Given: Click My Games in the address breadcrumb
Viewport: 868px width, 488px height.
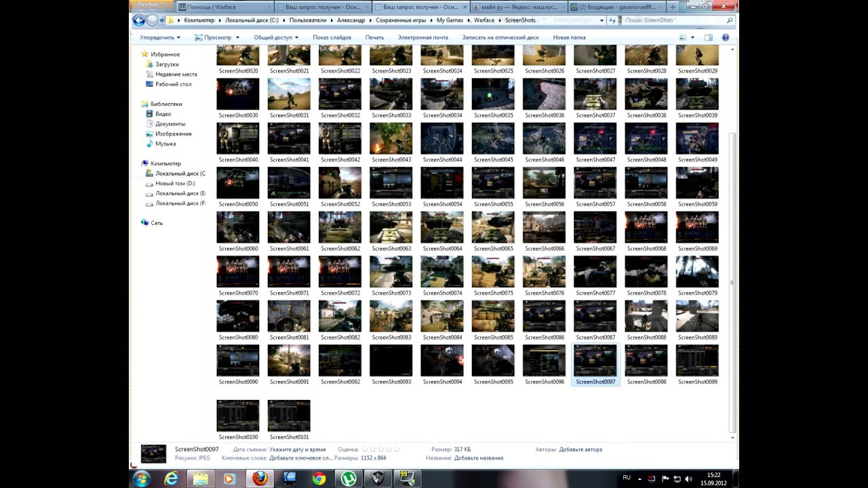Looking at the screenshot, I should (x=450, y=20).
